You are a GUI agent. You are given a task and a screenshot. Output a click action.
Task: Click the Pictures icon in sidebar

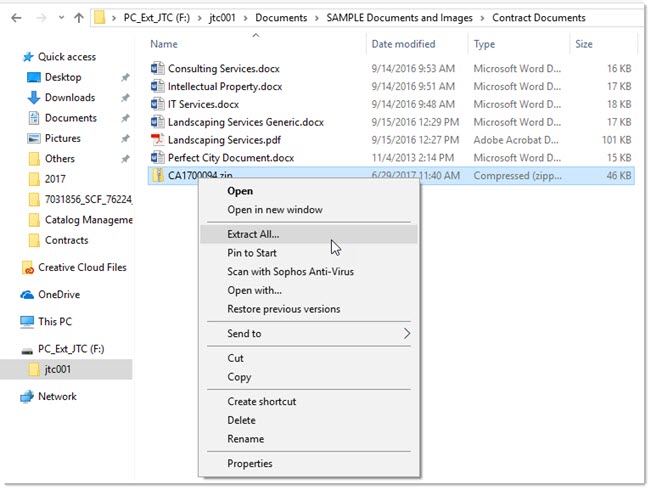[34, 138]
